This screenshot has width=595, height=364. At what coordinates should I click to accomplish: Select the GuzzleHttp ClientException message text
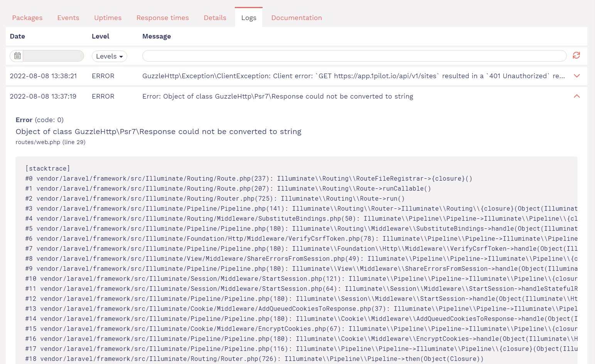[x=354, y=76]
